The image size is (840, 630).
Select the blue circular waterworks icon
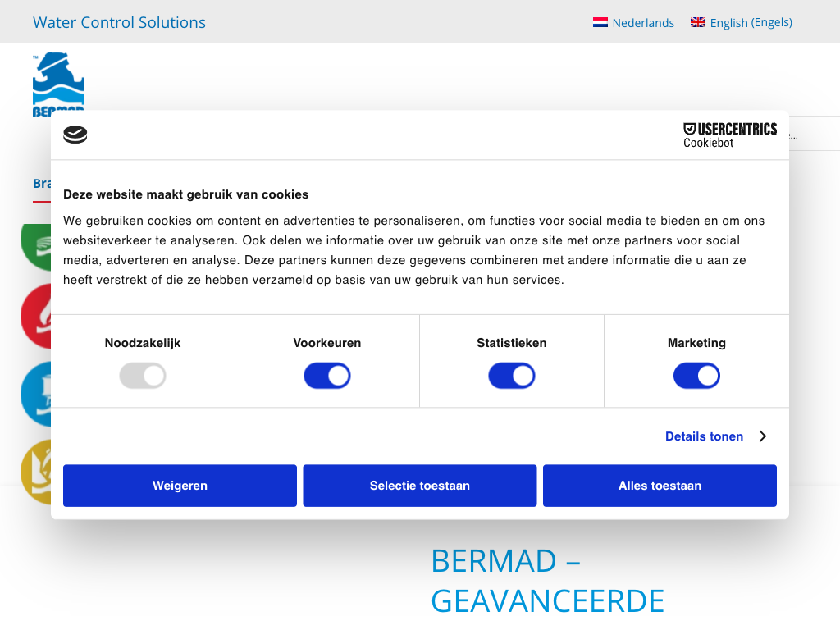click(36, 395)
